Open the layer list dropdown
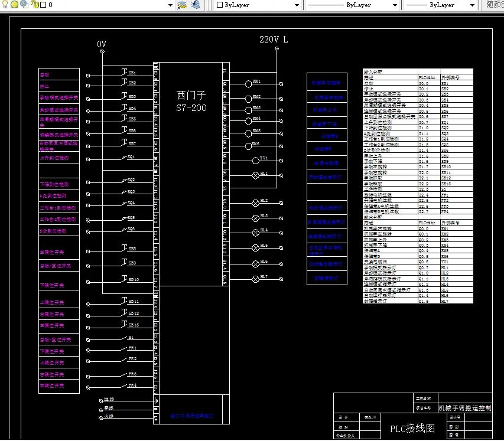Screen dimensions: 504x441 click(x=170, y=5)
